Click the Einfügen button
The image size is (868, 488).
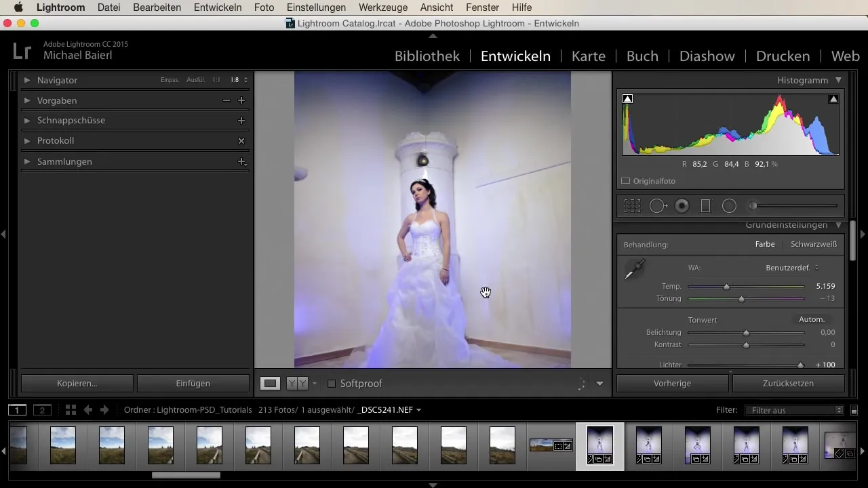[x=193, y=384]
